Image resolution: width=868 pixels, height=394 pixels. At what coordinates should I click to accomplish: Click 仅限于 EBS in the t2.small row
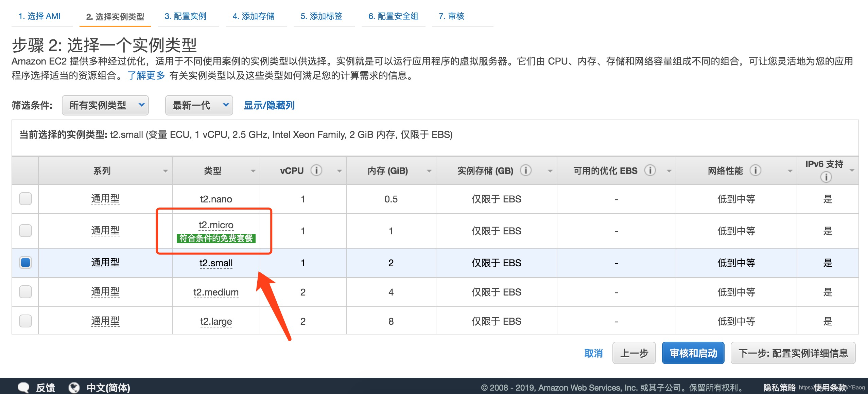click(497, 263)
